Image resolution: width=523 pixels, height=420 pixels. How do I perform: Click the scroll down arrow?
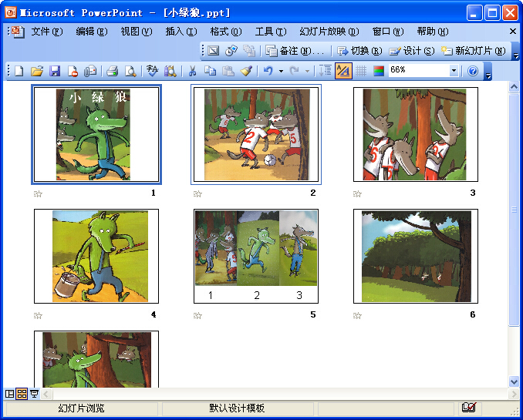(x=514, y=381)
